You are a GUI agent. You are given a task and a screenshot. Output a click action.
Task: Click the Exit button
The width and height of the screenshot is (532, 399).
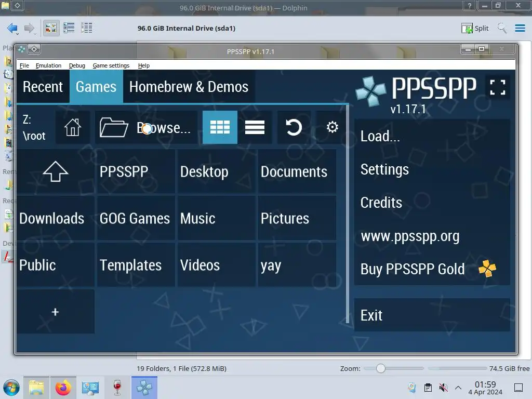point(432,315)
